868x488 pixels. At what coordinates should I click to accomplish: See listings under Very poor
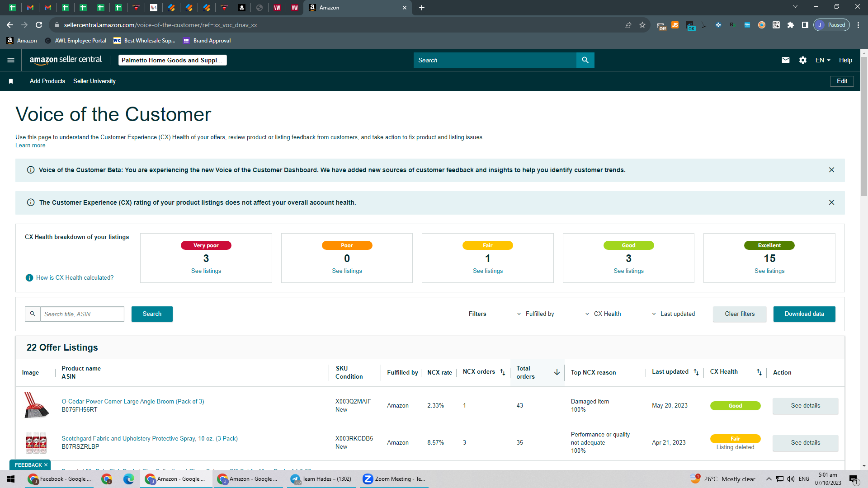pos(206,271)
